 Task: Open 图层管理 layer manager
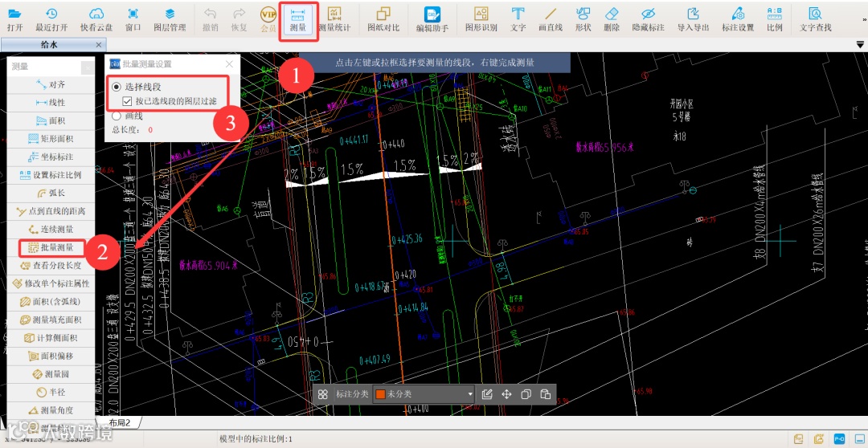pos(170,19)
